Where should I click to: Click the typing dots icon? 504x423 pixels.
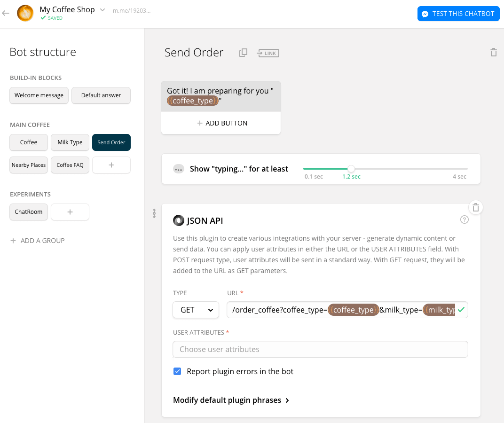(178, 169)
